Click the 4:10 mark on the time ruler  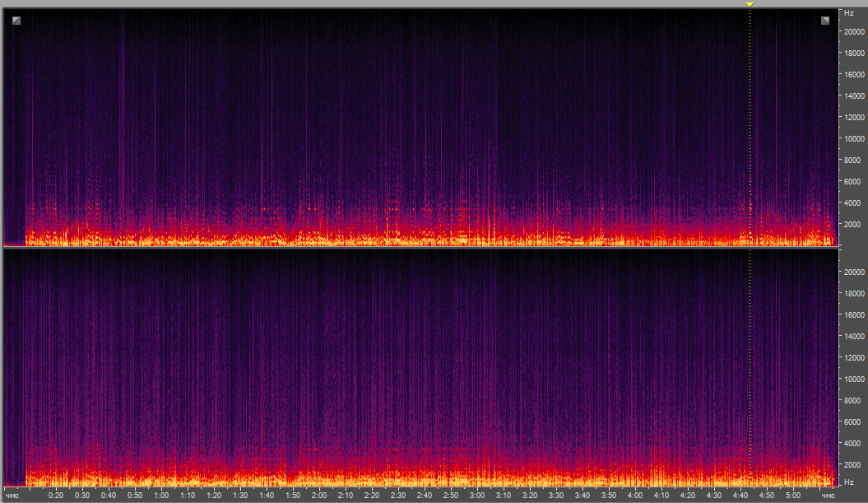(661, 496)
